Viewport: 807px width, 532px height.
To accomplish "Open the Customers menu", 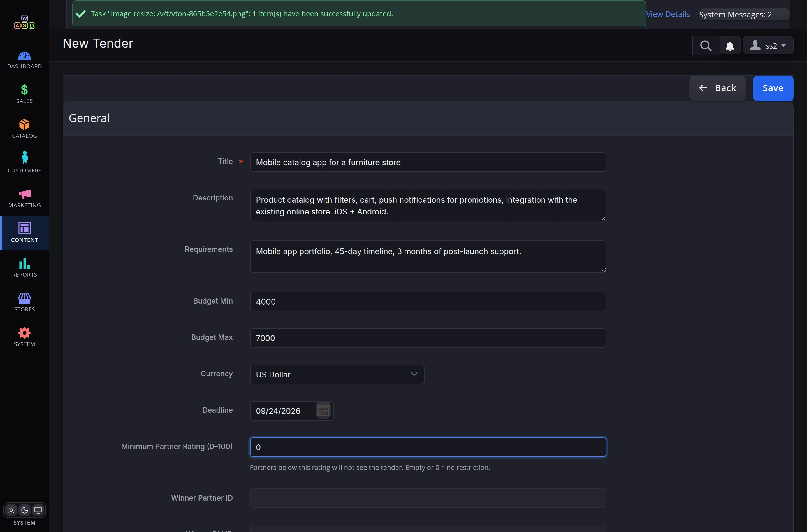I will [x=24, y=163].
